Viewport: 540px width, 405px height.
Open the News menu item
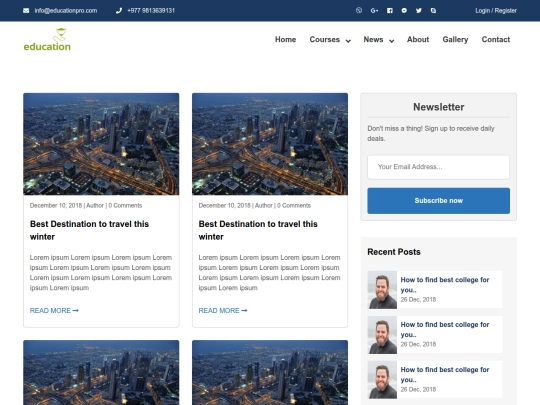[x=373, y=40]
